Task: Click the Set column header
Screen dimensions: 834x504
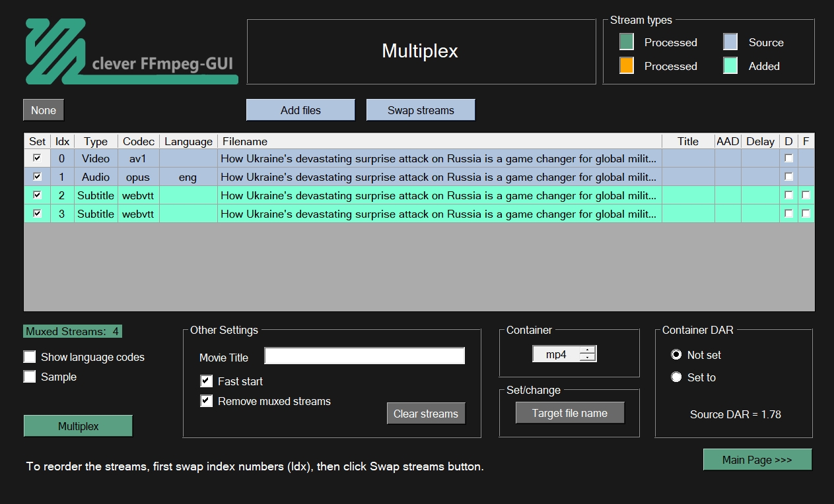Action: tap(38, 141)
